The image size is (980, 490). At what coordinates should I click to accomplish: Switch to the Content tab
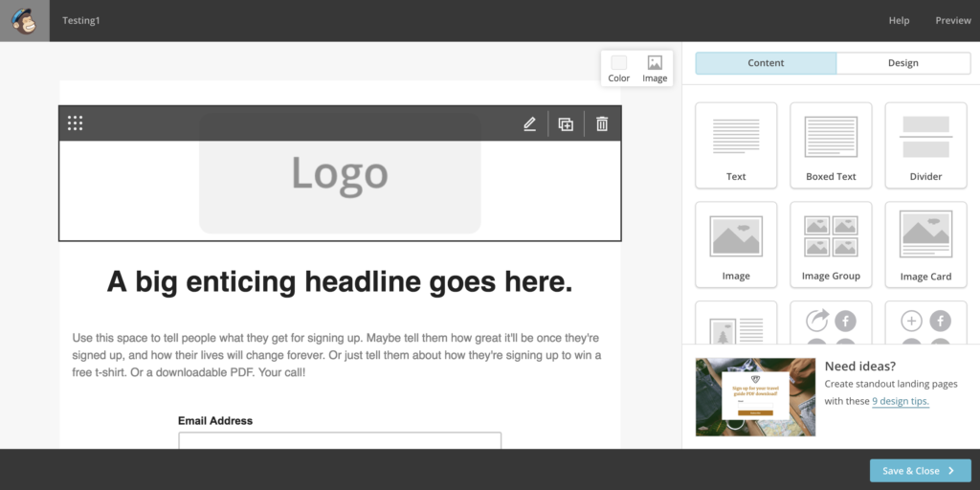coord(766,63)
